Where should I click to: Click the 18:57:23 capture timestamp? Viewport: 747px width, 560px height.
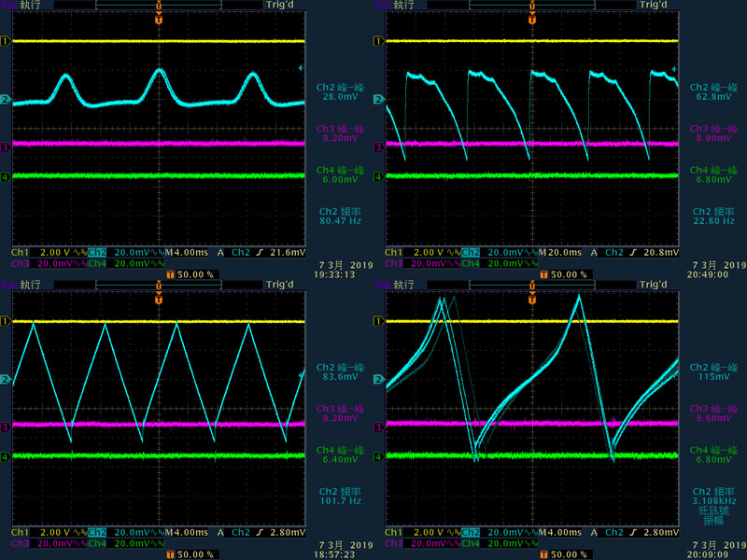click(334, 554)
